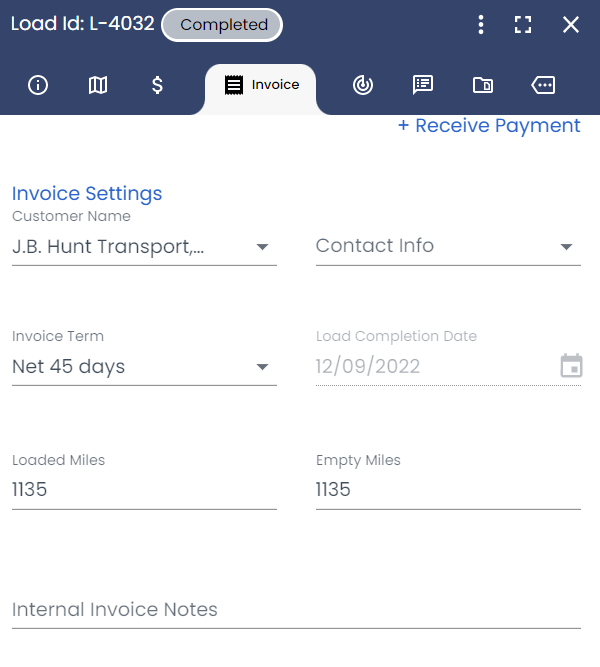Click the Empty Miles field
Viewport: 600px width, 667px height.
pos(448,489)
